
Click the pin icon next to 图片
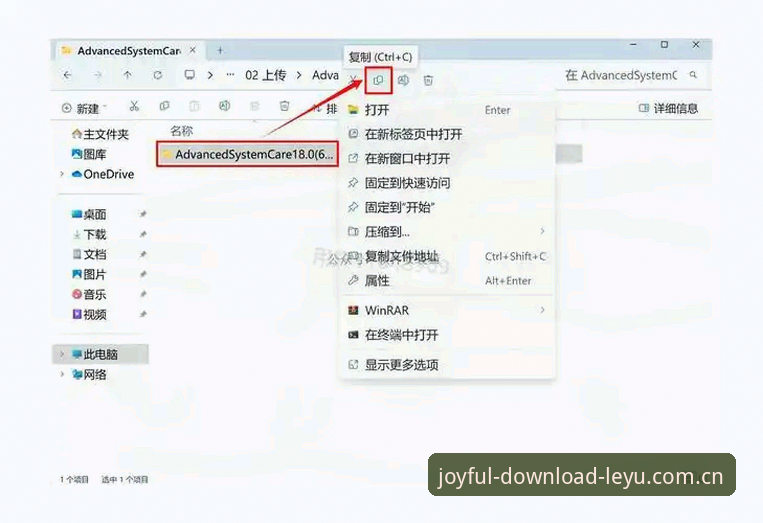click(x=143, y=274)
